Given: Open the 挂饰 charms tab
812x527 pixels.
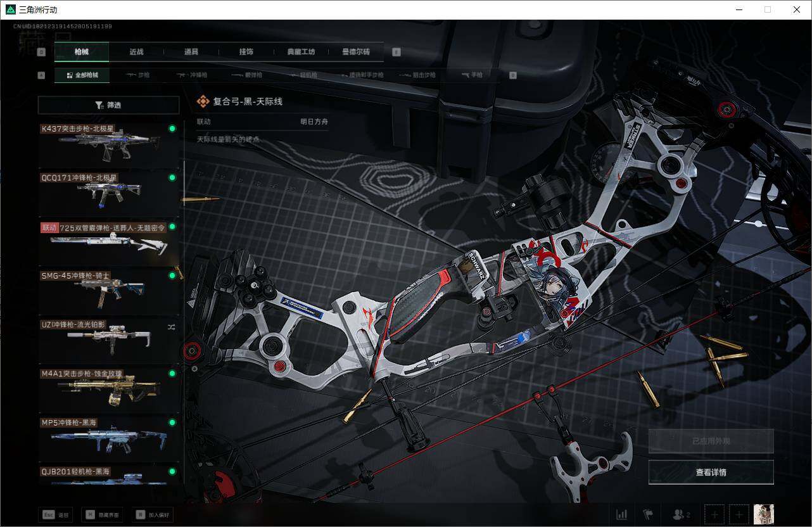Looking at the screenshot, I should tap(246, 52).
